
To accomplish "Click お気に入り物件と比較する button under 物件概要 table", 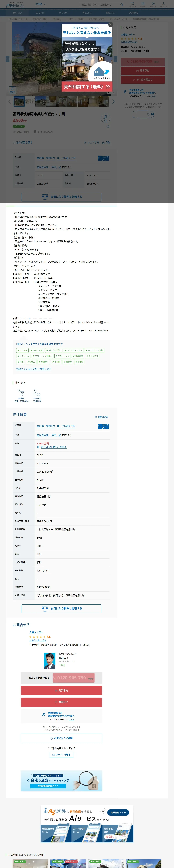I will tap(61, 609).
